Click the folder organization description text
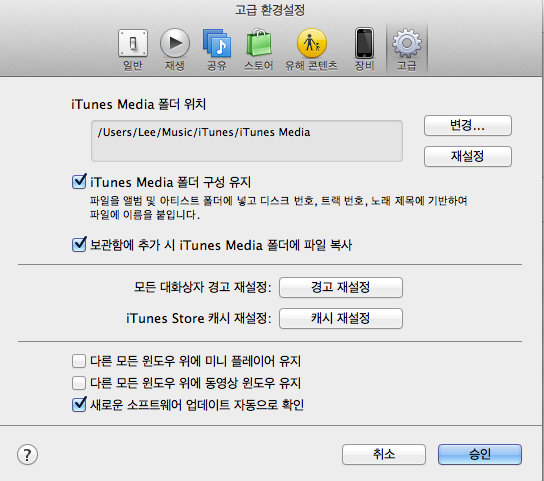The height and width of the screenshot is (481, 544). [279, 208]
